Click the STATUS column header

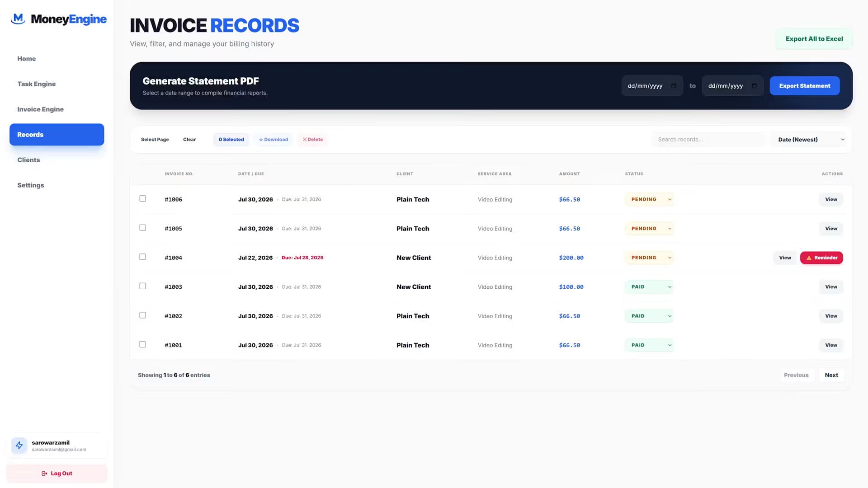[634, 174]
